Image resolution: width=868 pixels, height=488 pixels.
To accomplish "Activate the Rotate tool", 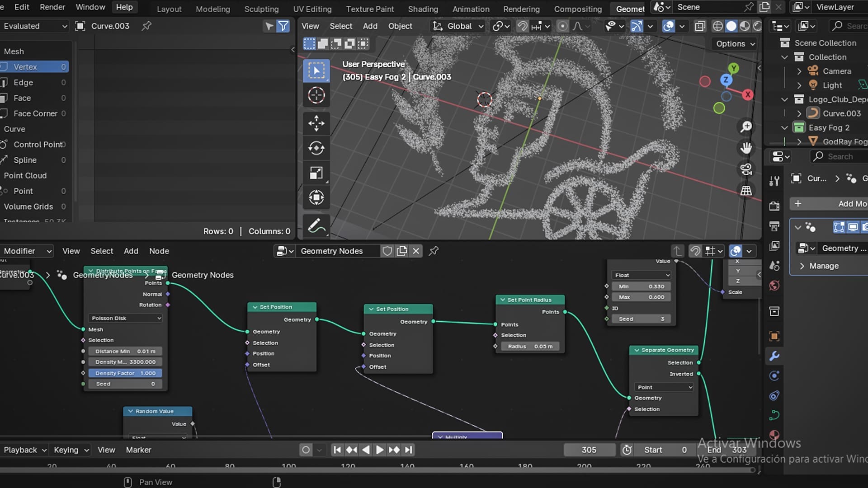I will pyautogui.click(x=316, y=148).
